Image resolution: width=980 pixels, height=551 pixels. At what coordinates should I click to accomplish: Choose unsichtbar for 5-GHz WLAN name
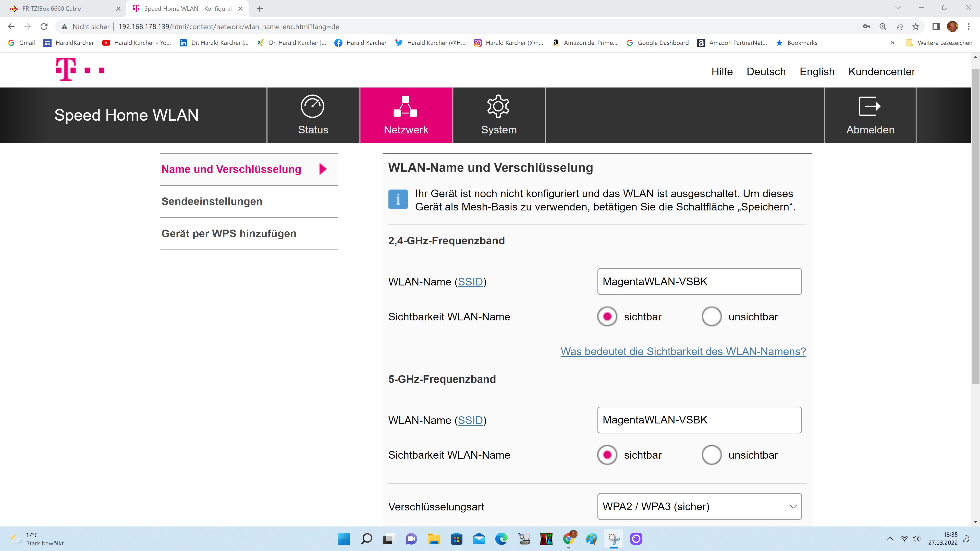[712, 455]
